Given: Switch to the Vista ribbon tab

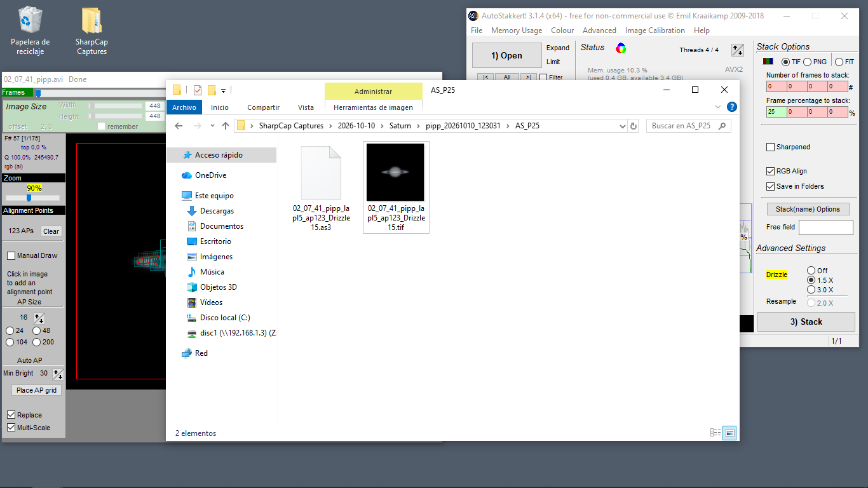Looking at the screenshot, I should pos(306,107).
